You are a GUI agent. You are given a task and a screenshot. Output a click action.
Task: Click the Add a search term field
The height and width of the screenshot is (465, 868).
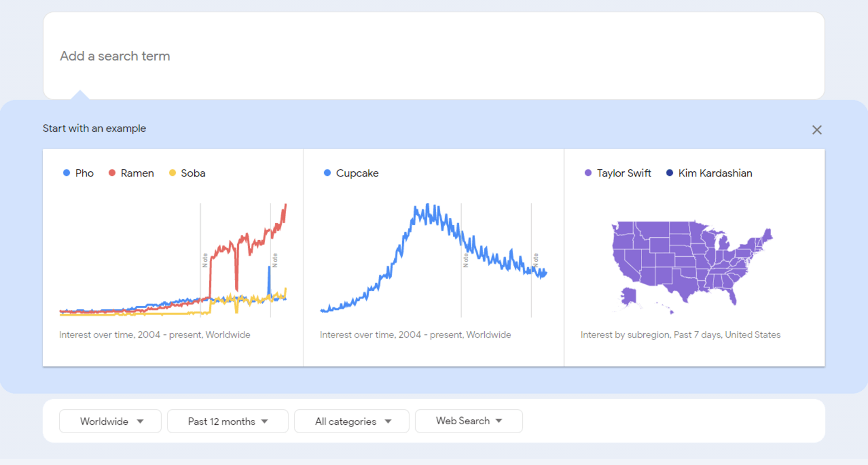tap(223, 56)
